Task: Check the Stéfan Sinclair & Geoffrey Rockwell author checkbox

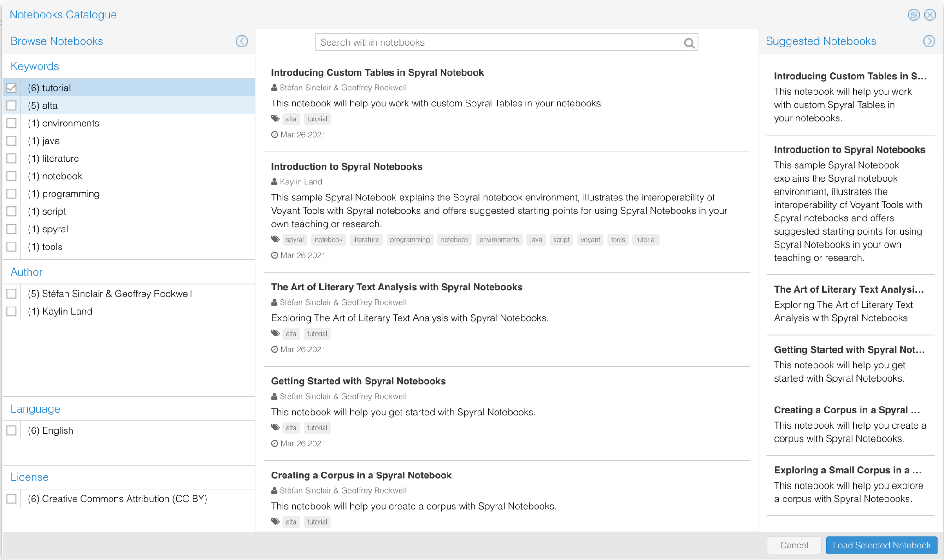Action: [x=12, y=294]
